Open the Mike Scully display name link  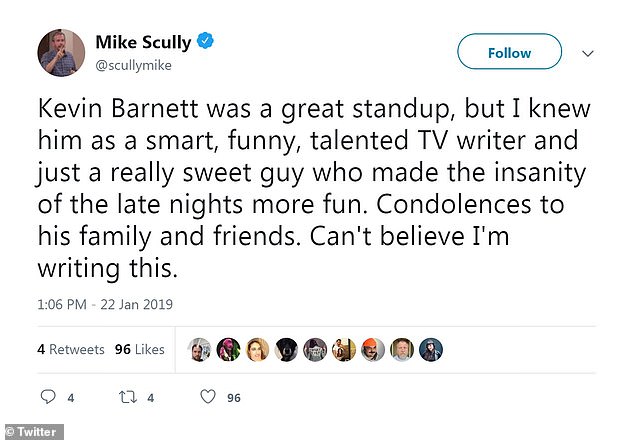click(x=143, y=42)
